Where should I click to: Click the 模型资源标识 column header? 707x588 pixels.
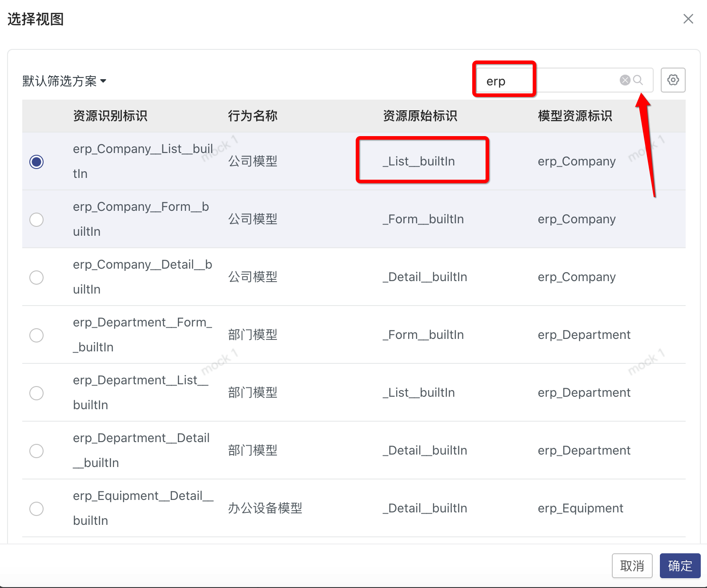[x=574, y=116]
